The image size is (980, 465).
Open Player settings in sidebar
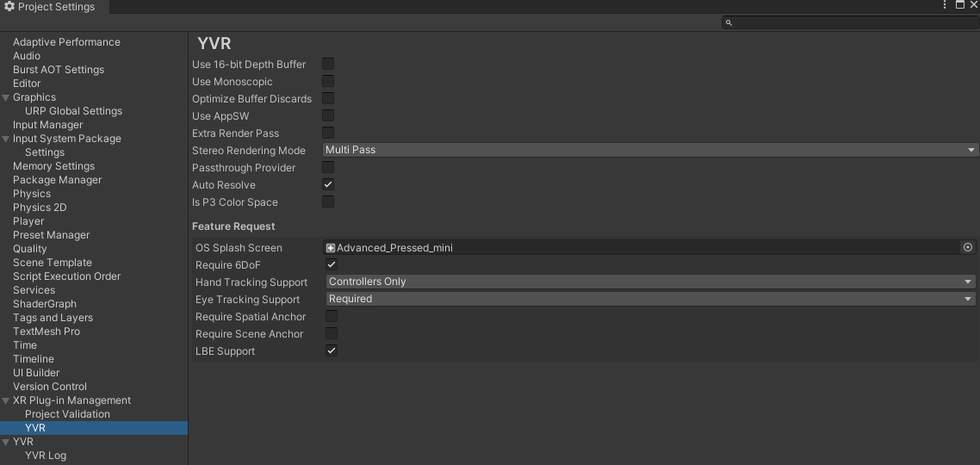(28, 221)
